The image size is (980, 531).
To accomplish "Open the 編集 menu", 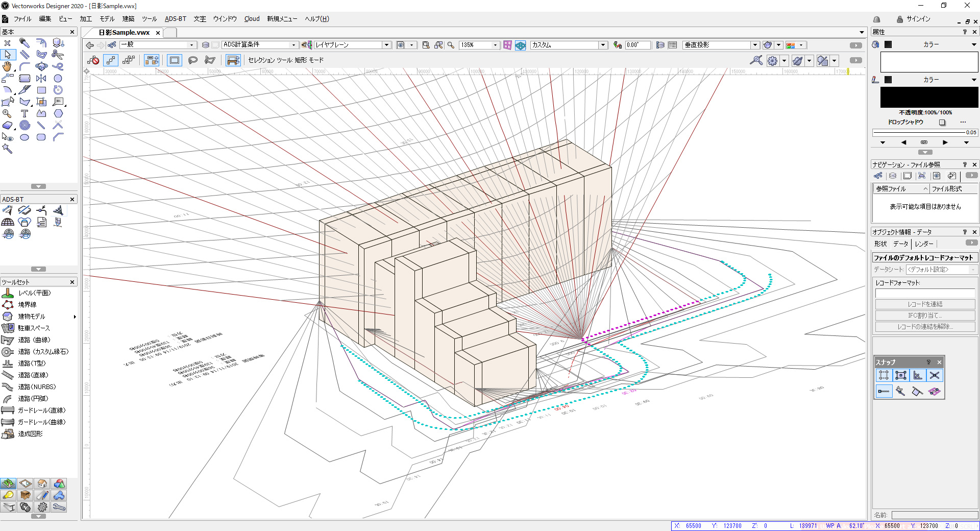I will pos(45,19).
